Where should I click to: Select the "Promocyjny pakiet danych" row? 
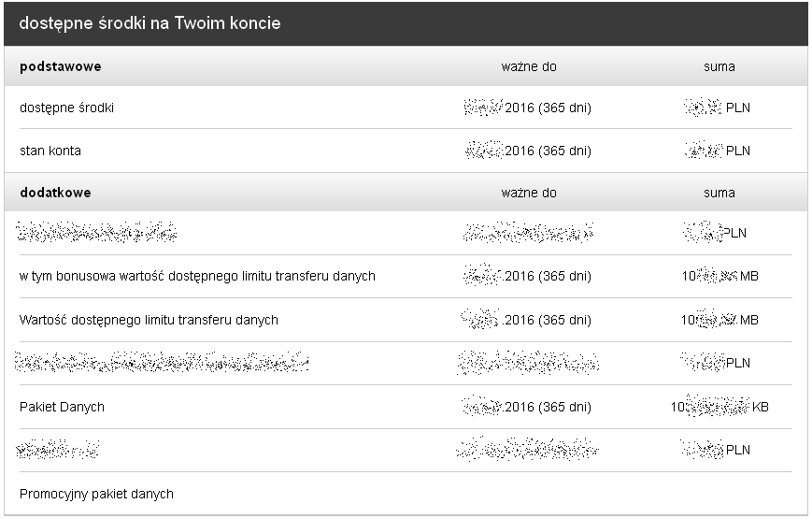tap(96, 494)
